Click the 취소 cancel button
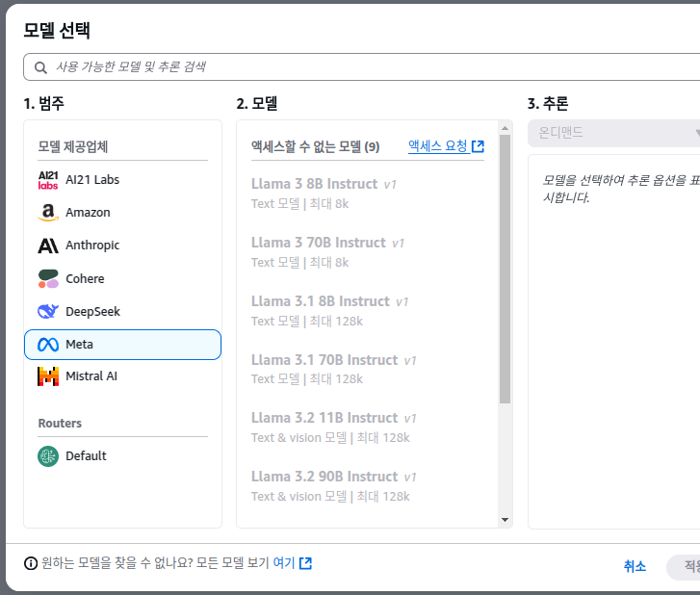 tap(635, 566)
